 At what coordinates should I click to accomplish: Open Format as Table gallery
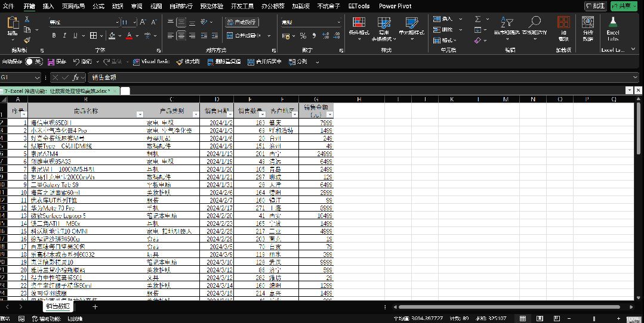point(384,28)
